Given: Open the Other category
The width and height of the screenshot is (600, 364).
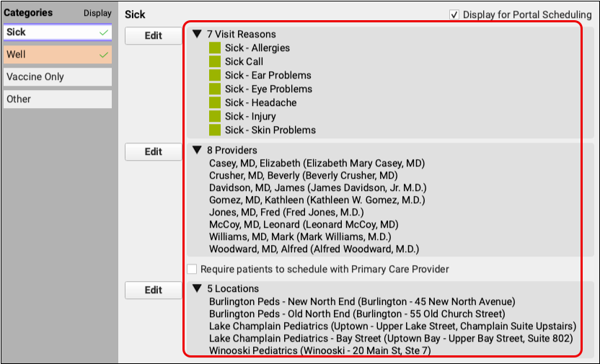Looking at the screenshot, I should coord(58,99).
